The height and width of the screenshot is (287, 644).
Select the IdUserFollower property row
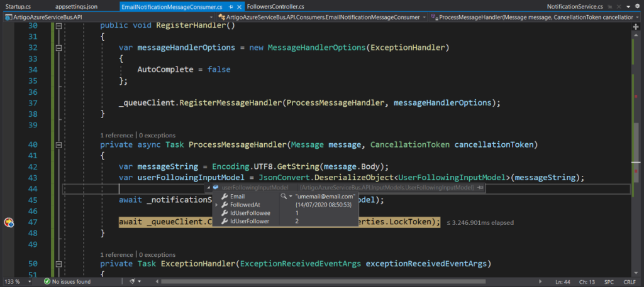coord(285,221)
